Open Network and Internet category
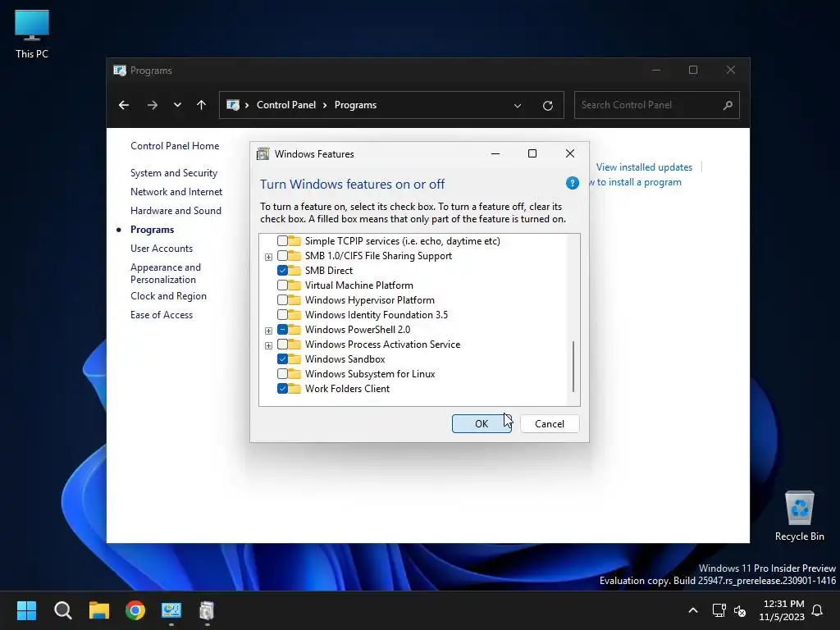 (x=176, y=192)
